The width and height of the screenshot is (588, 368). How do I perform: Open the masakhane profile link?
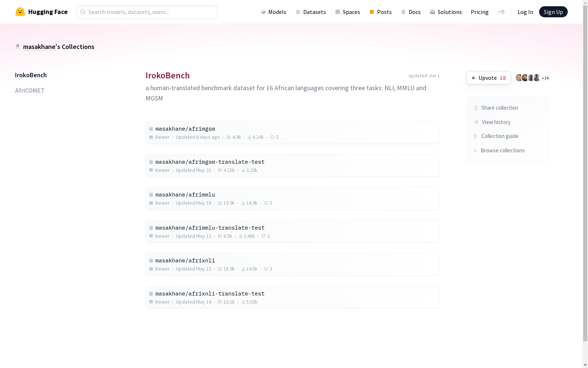click(x=39, y=47)
